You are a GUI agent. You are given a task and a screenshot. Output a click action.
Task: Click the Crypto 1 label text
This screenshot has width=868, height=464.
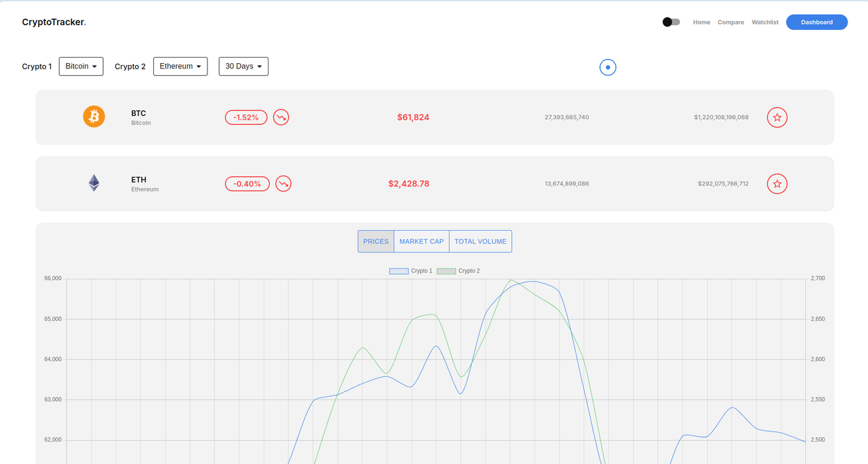37,66
